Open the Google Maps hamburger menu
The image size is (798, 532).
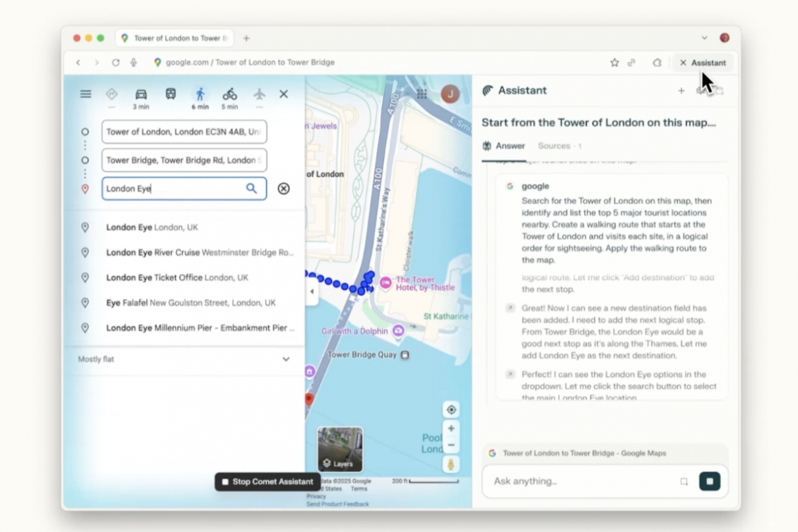click(86, 94)
